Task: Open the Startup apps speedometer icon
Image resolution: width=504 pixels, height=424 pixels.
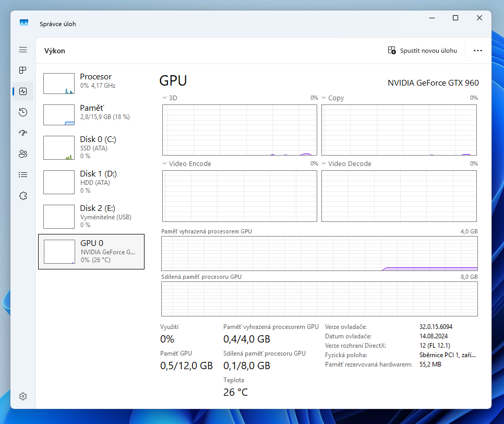Action: 23,133
